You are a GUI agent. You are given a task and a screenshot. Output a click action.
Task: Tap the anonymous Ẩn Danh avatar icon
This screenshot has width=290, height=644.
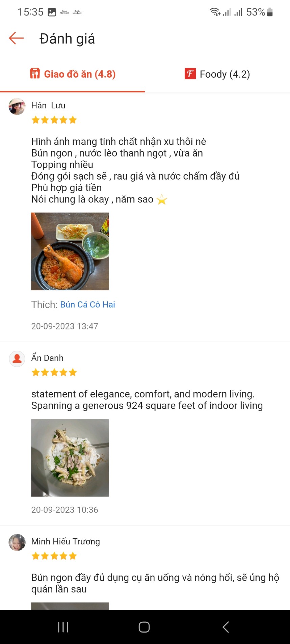pos(17,358)
